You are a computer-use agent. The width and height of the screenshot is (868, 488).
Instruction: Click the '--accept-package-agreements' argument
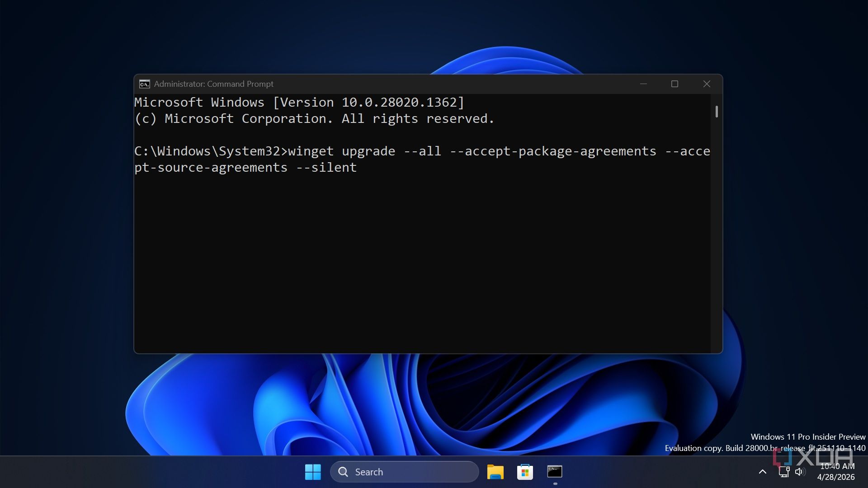pyautogui.click(x=553, y=151)
